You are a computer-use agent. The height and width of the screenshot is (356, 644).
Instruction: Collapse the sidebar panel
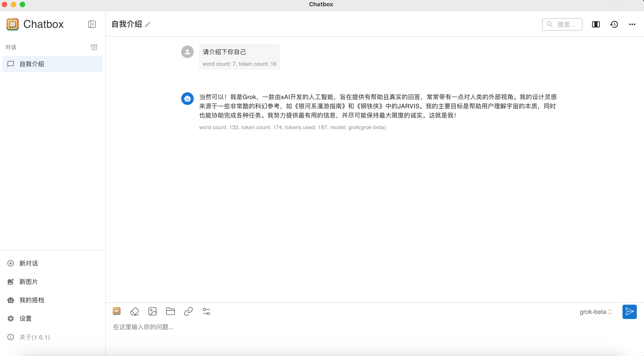(x=92, y=24)
